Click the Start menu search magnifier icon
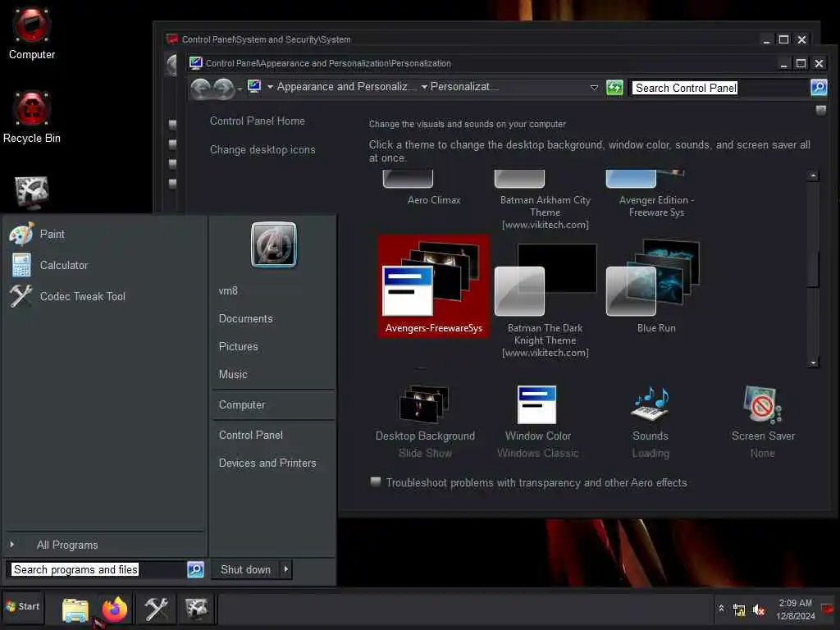Viewport: 840px width, 630px height. tap(195, 569)
